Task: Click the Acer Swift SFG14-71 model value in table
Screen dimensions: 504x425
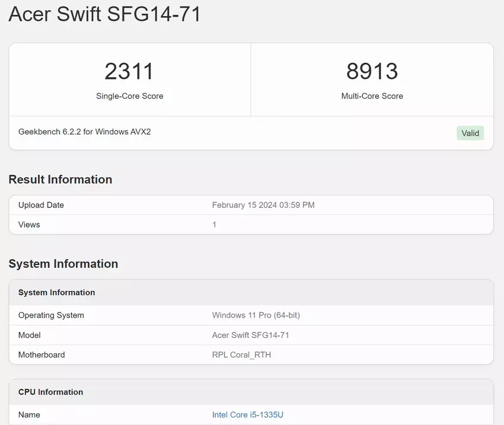Action: click(250, 335)
